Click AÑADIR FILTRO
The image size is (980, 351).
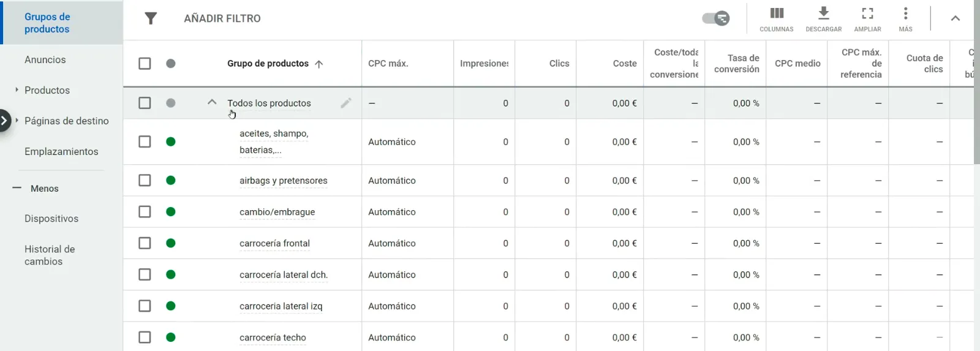(x=222, y=18)
